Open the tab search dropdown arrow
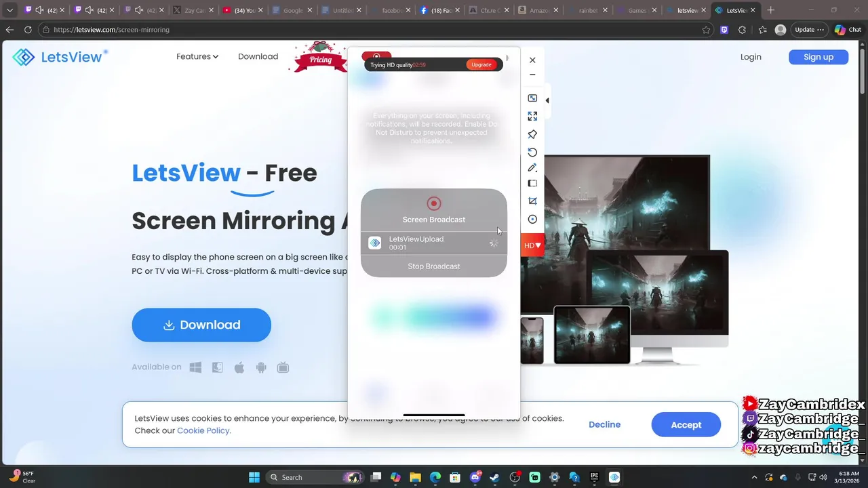This screenshot has height=488, width=868. click(9, 10)
